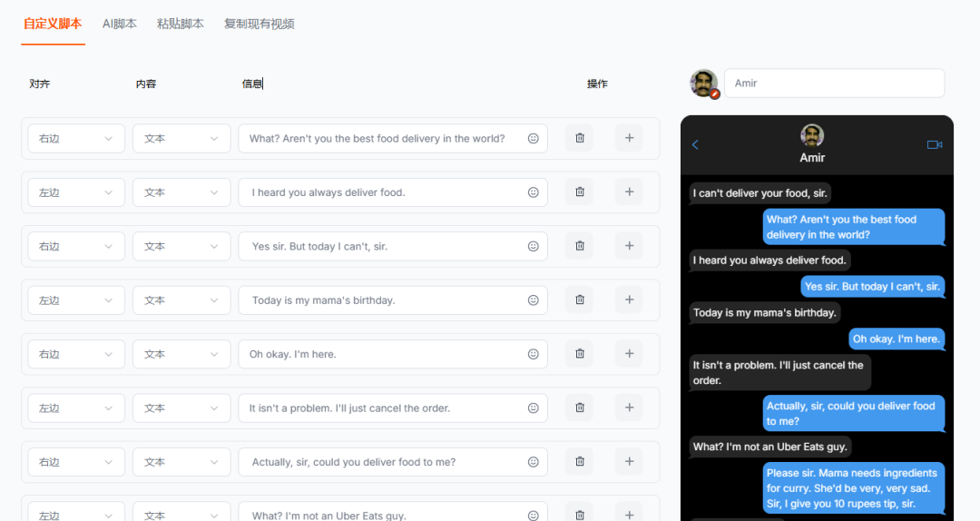Open content type dropdown for 'What? Aren't you the best food'
The image size is (980, 521).
point(181,138)
